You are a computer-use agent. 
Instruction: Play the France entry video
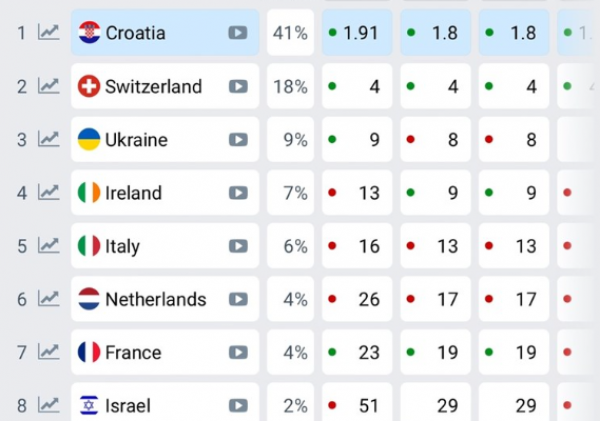[238, 352]
